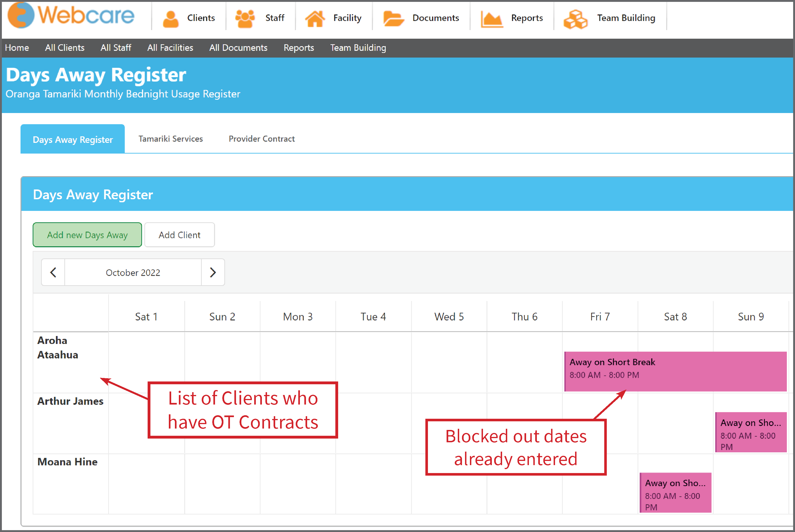Open Staff in the top navigation
This screenshot has height=532, width=795.
pyautogui.click(x=275, y=18)
